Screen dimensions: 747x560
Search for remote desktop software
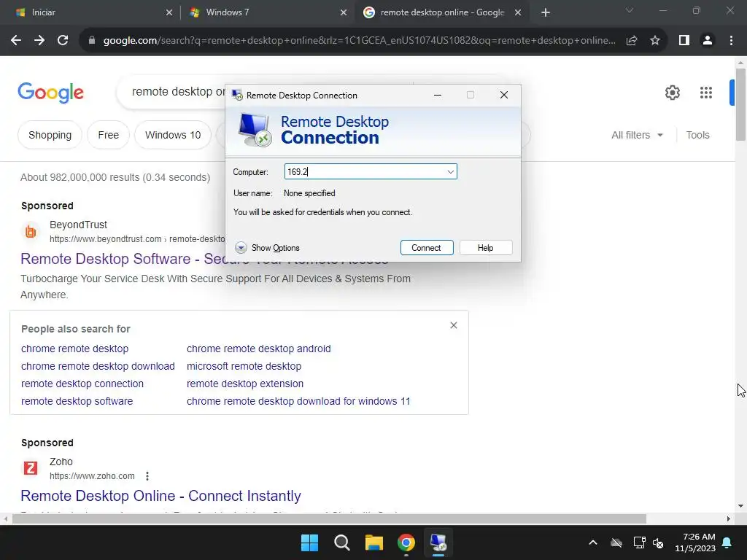[x=77, y=401]
